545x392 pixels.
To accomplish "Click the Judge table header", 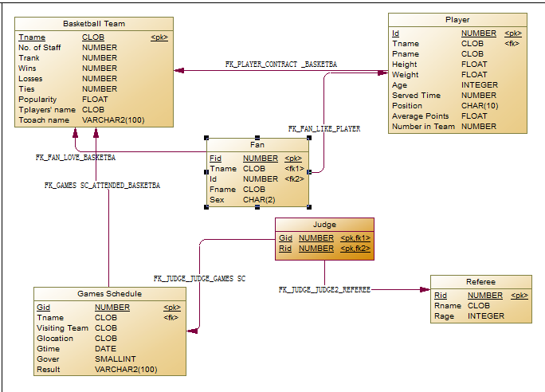I will point(324,225).
